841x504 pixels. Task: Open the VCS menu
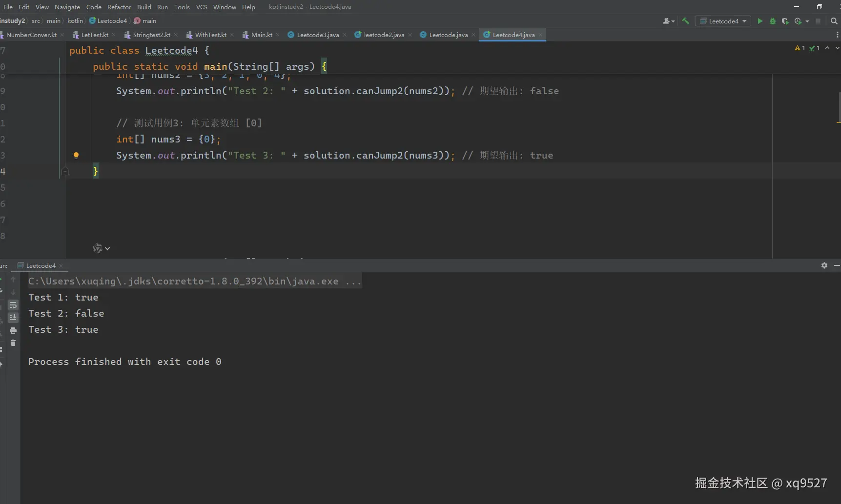202,7
